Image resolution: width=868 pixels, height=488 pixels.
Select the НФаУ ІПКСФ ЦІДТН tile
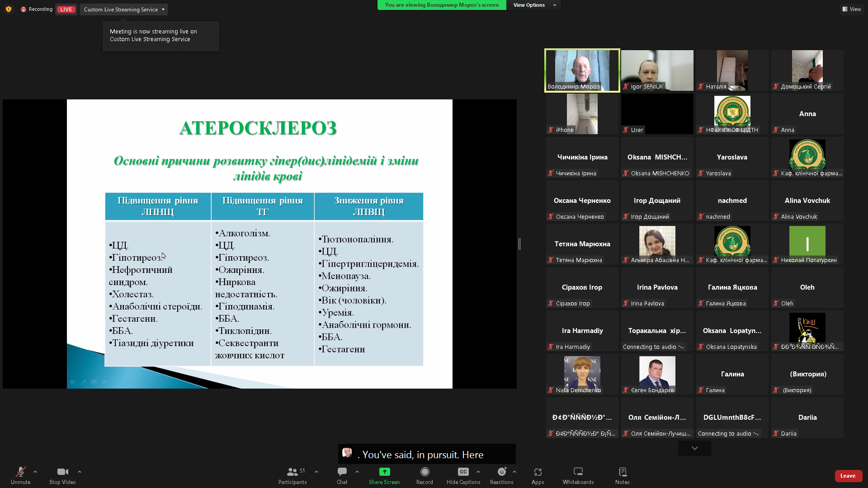(732, 114)
